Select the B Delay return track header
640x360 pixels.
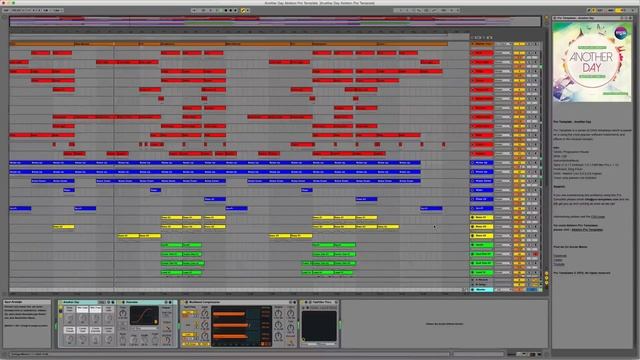click(482, 284)
